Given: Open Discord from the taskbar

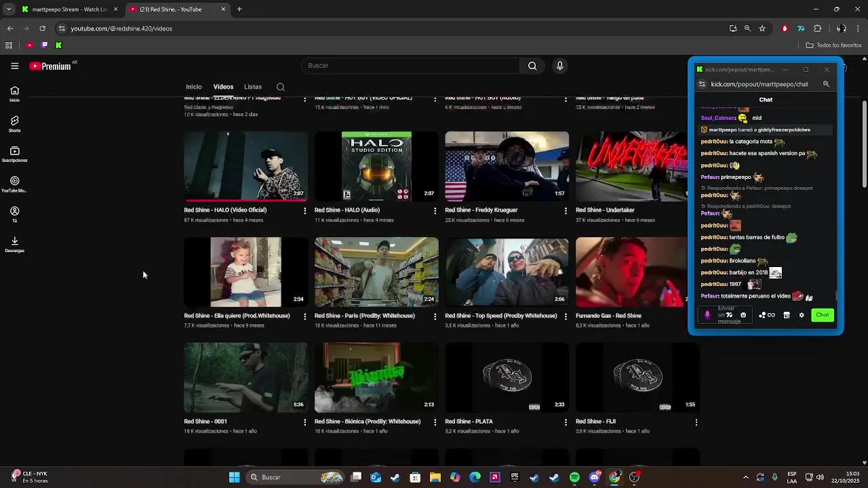Looking at the screenshot, I should tap(595, 477).
